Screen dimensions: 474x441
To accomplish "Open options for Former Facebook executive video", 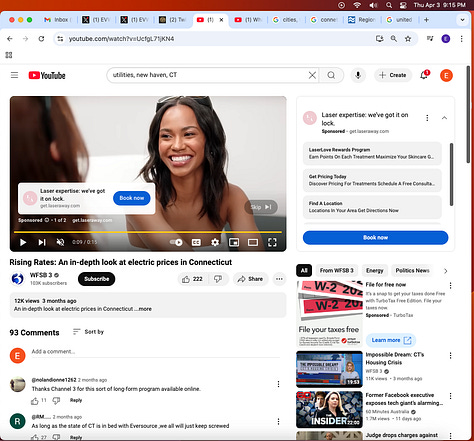I will (450, 396).
